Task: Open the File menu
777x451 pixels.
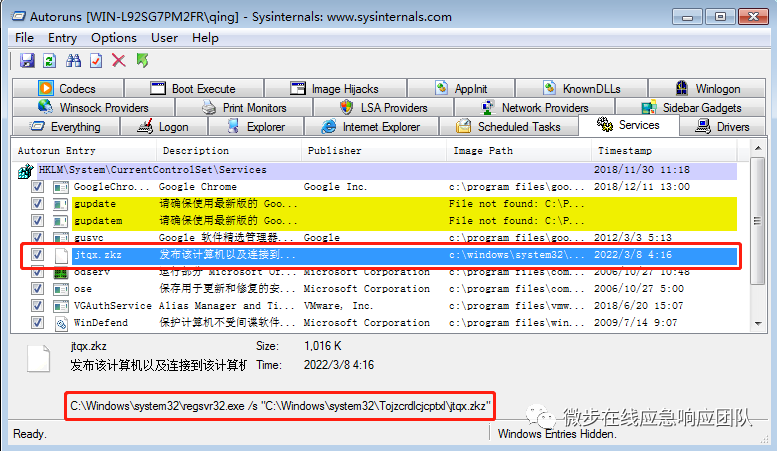Action: 24,38
